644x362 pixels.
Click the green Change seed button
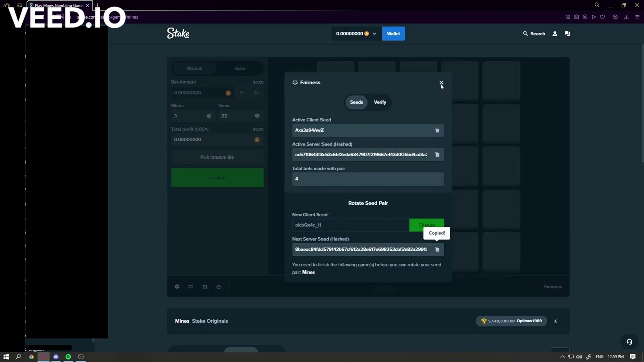point(426,225)
